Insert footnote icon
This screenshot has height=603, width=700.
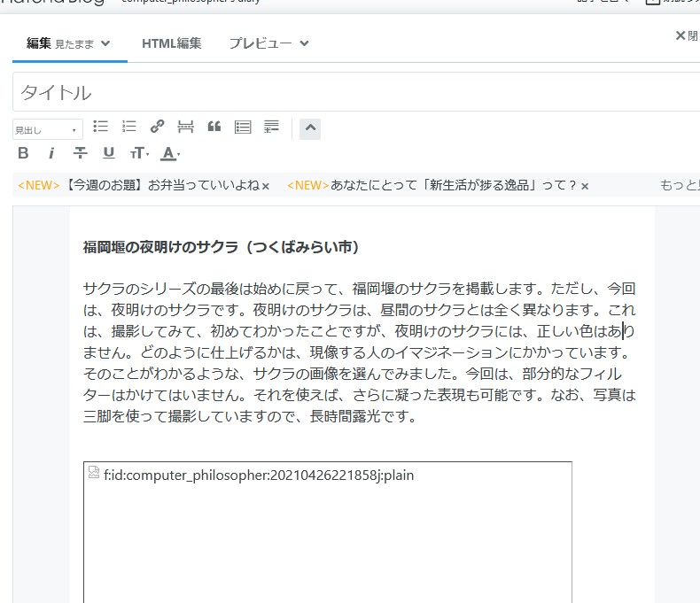(271, 127)
